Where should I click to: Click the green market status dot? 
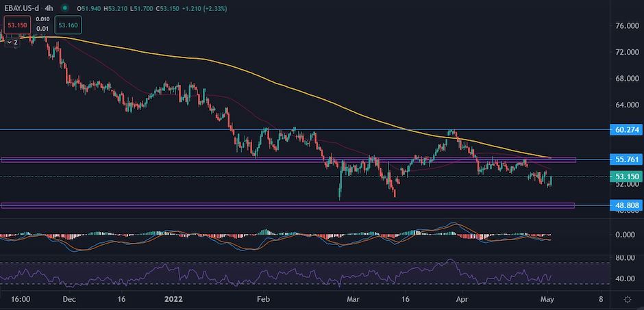click(x=64, y=8)
